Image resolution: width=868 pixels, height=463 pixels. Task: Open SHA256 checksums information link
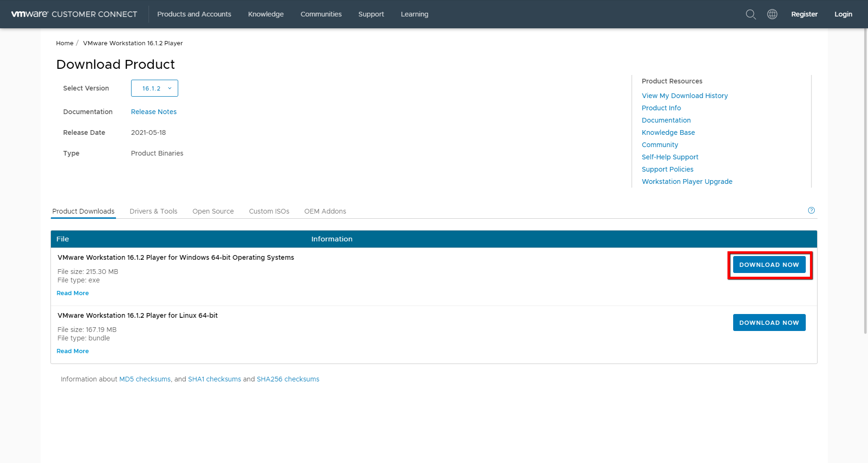click(288, 379)
